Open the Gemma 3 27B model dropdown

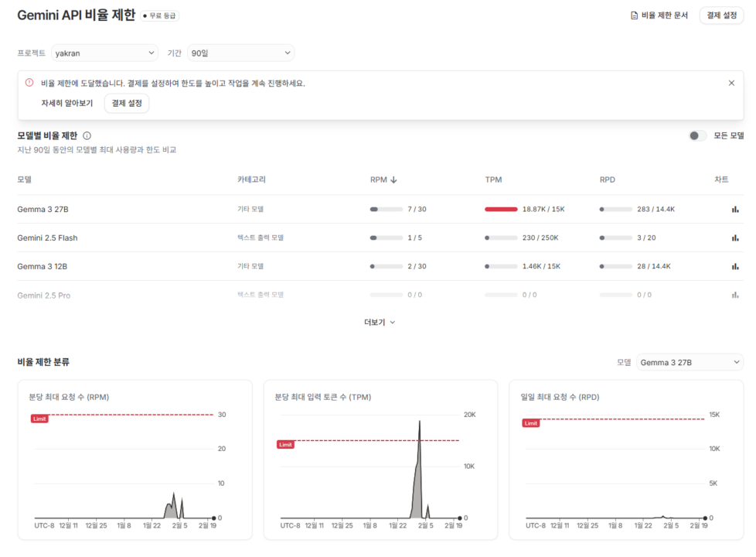(x=690, y=362)
